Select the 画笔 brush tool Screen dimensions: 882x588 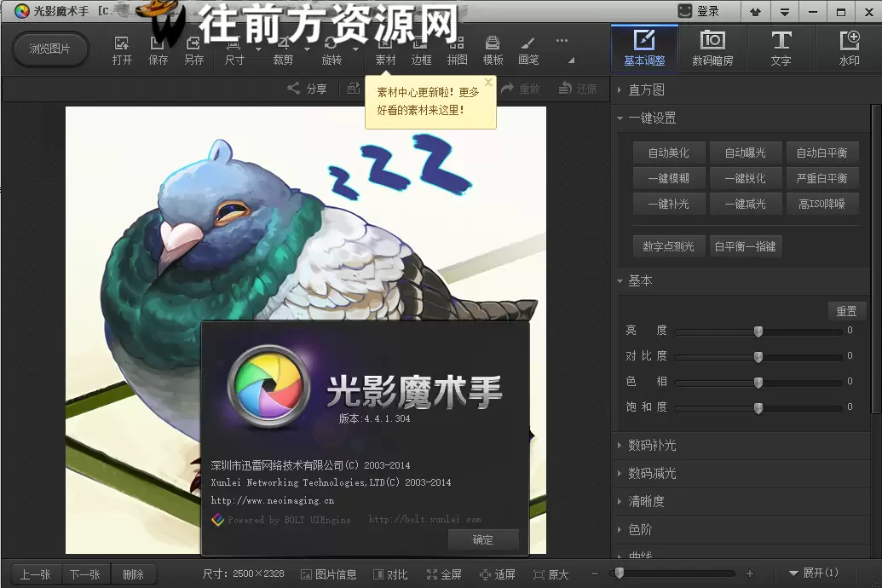click(528, 50)
